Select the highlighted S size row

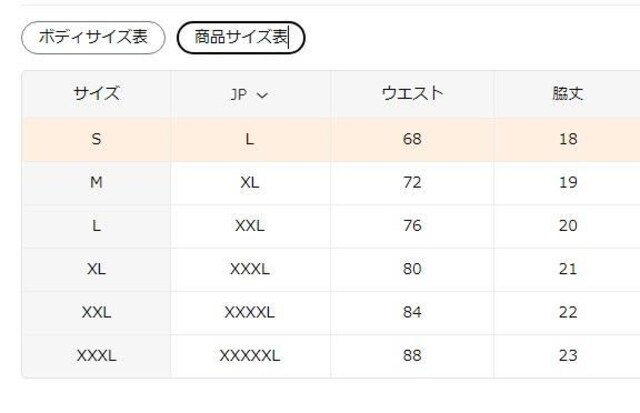(x=96, y=140)
